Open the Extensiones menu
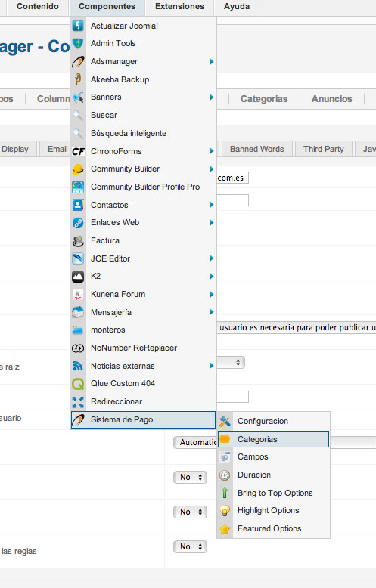 point(180,6)
